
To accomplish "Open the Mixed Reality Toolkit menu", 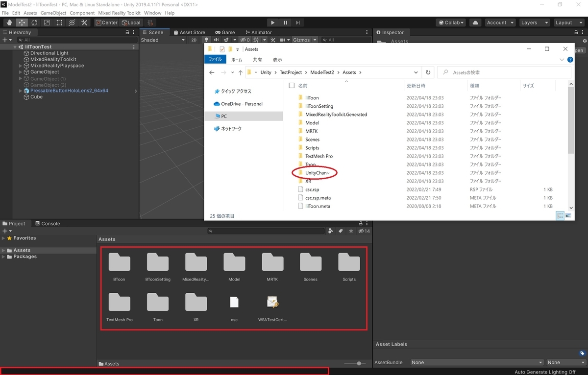I will click(119, 13).
